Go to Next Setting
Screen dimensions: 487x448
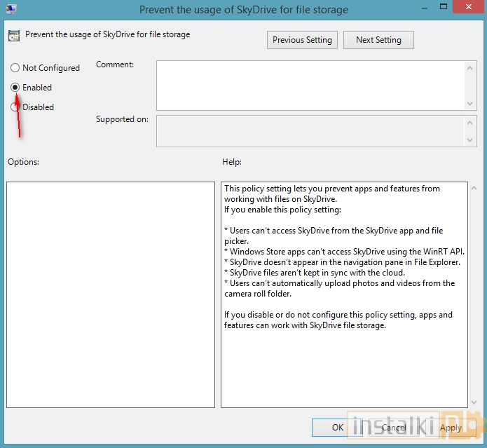click(x=378, y=40)
